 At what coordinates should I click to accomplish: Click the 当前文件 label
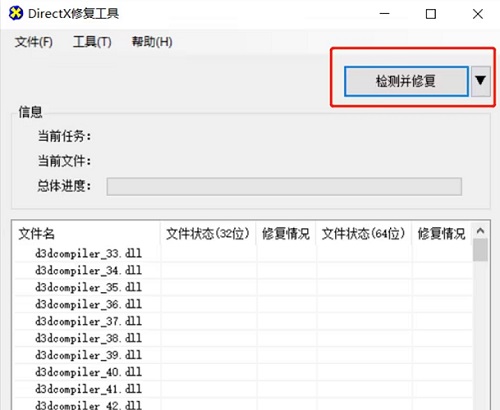64,161
